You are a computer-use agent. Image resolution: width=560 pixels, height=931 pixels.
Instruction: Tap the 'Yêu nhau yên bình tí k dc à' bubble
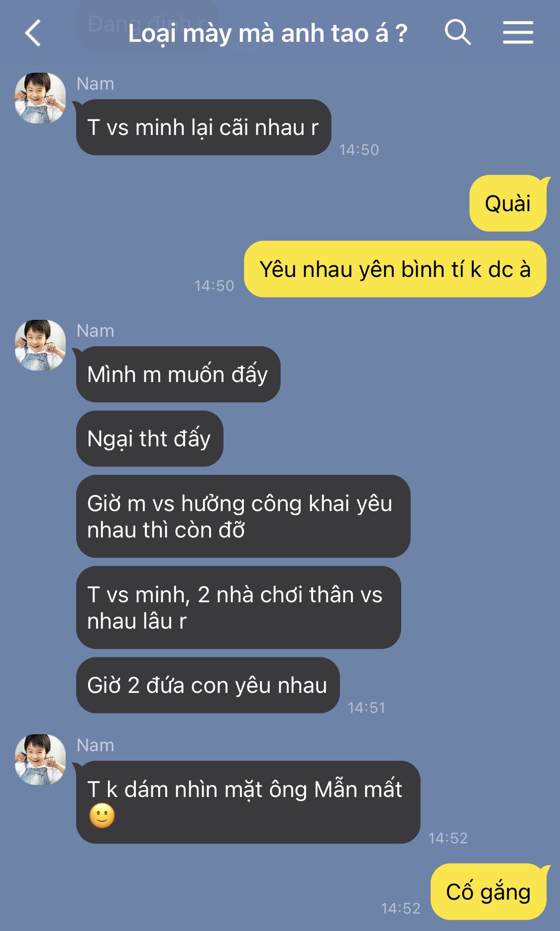click(x=395, y=269)
